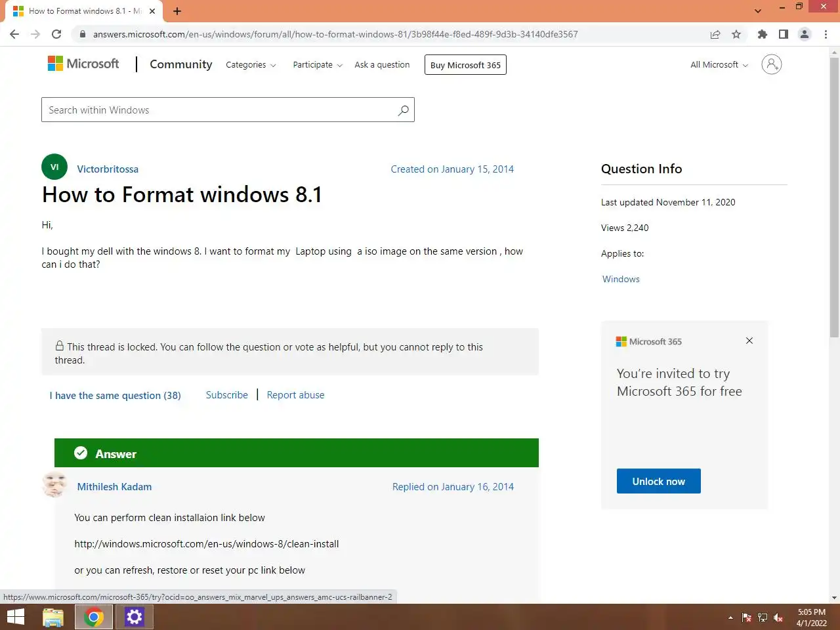This screenshot has height=630, width=840.
Task: Share this page from address bar
Action: (x=715, y=34)
